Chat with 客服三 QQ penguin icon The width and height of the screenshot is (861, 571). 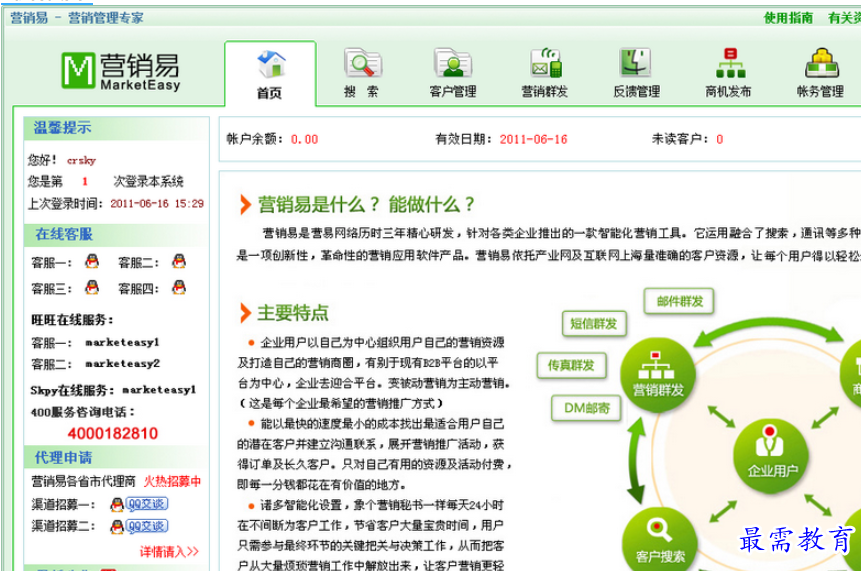[92, 287]
